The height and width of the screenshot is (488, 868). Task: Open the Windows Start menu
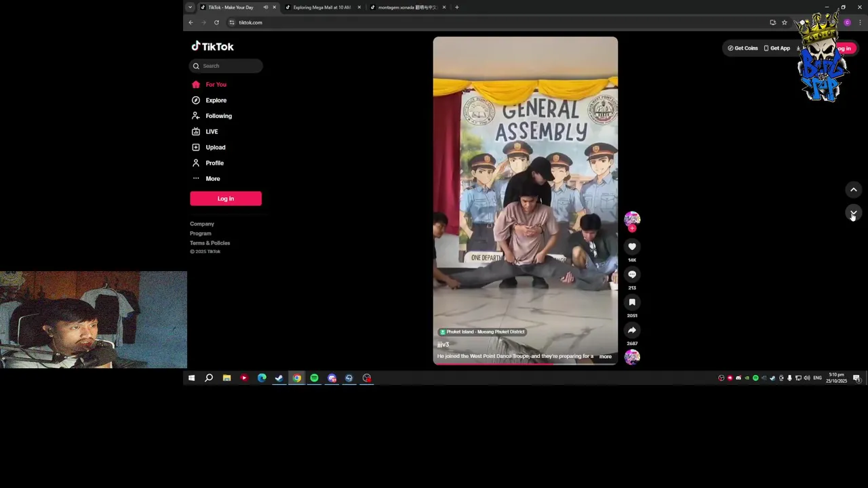tap(191, 378)
